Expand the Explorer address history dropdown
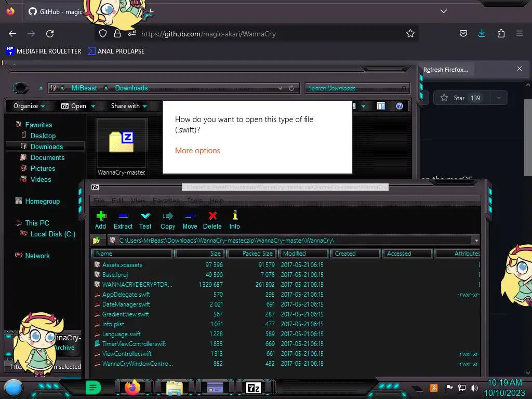This screenshot has height=399, width=532. (x=280, y=88)
